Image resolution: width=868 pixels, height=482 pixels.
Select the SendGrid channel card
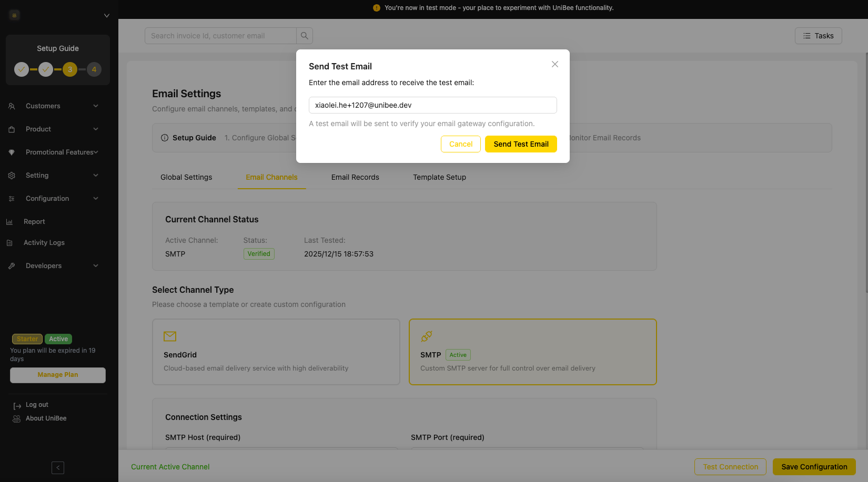pyautogui.click(x=276, y=352)
